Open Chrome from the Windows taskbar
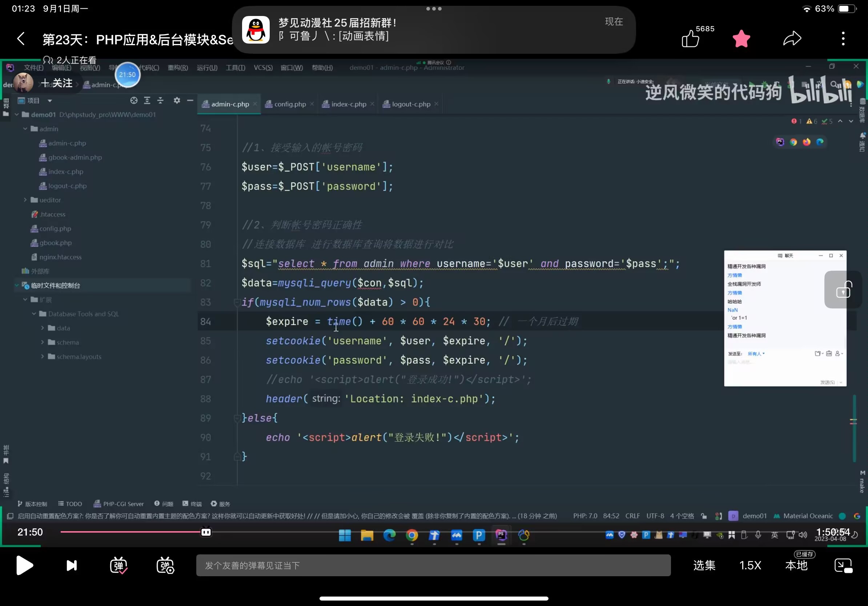 pos(412,535)
